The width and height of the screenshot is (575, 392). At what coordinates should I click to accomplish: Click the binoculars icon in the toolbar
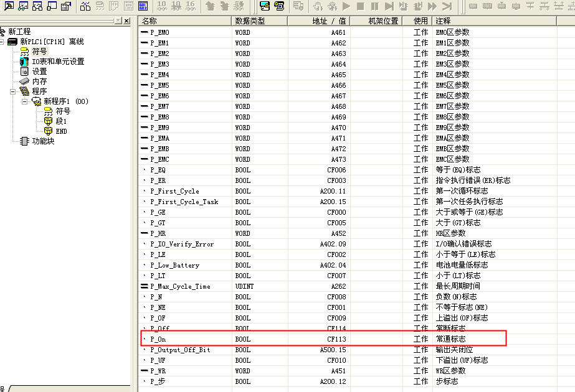[85, 6]
